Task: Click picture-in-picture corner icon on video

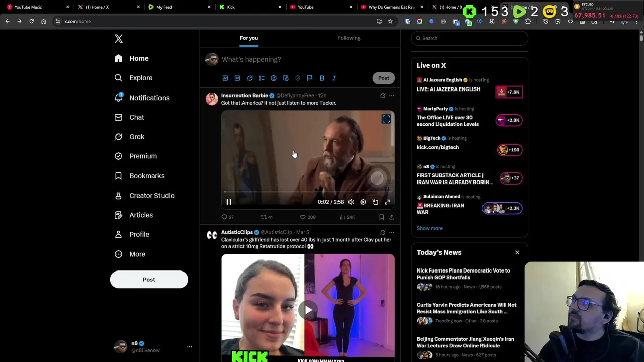Action: coord(386,119)
